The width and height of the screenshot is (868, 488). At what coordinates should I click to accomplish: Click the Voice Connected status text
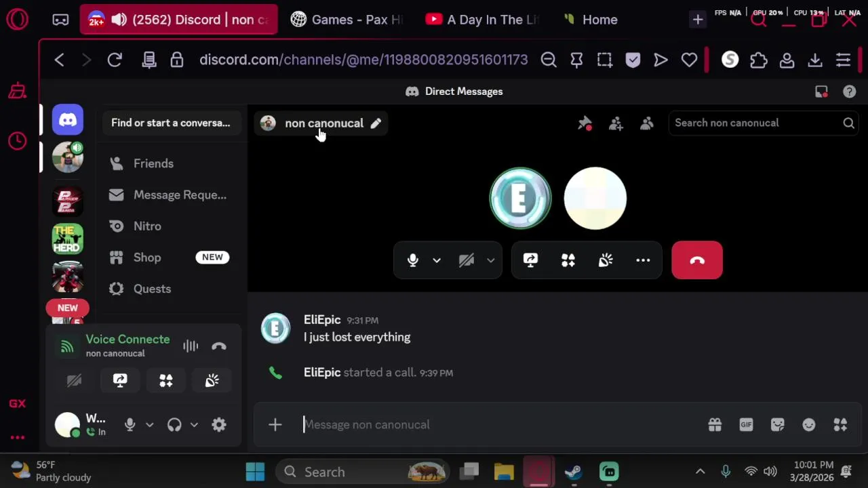127,340
